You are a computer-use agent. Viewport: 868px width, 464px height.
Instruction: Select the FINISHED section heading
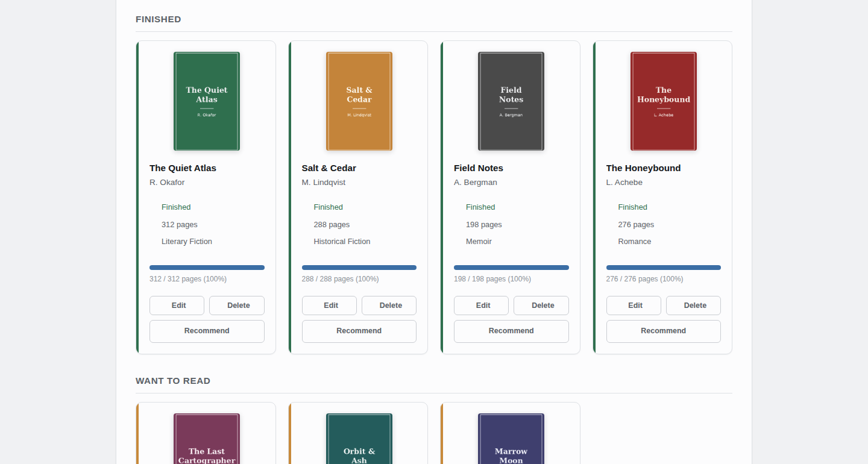[x=159, y=19]
